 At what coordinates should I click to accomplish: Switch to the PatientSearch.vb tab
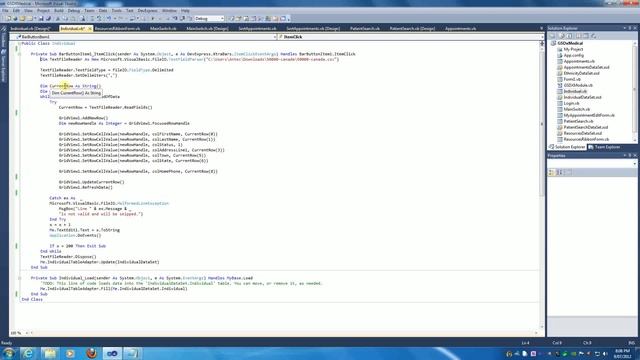(365, 29)
